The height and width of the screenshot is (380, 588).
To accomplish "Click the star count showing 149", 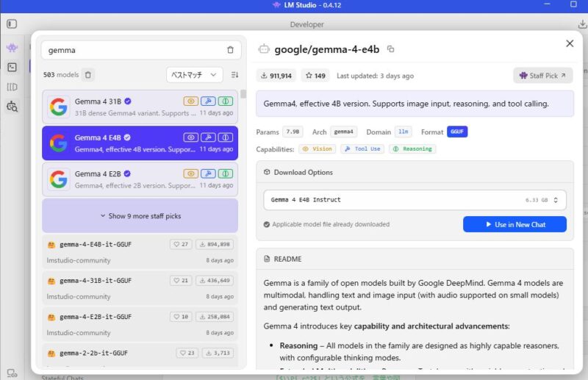I will 315,76.
